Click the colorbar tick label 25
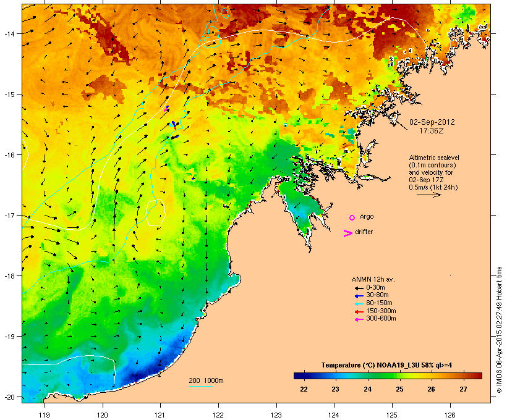Image resolution: width=507 pixels, height=420 pixels. [x=399, y=389]
